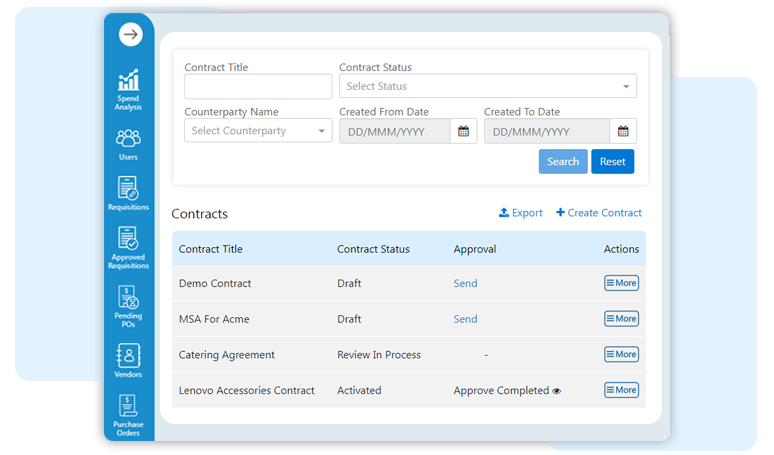Select the Catering Agreement title cell
The height and width of the screenshot is (455, 774).
tap(227, 355)
